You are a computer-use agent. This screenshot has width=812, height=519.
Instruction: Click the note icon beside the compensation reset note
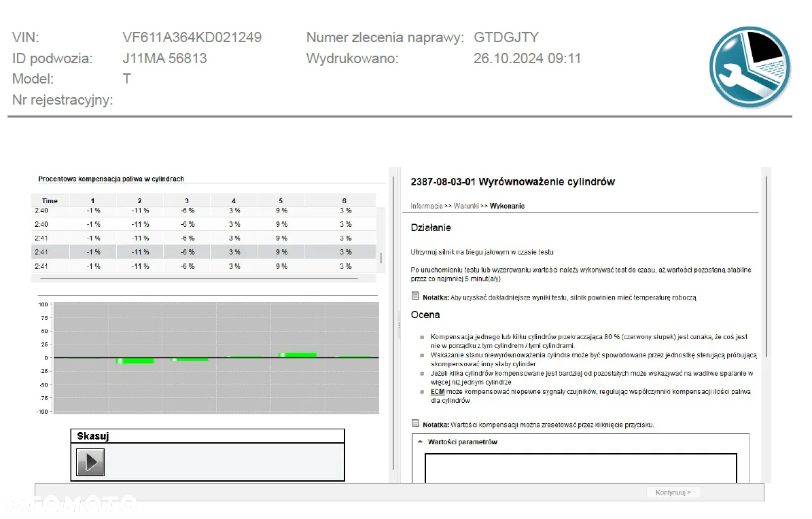[414, 423]
